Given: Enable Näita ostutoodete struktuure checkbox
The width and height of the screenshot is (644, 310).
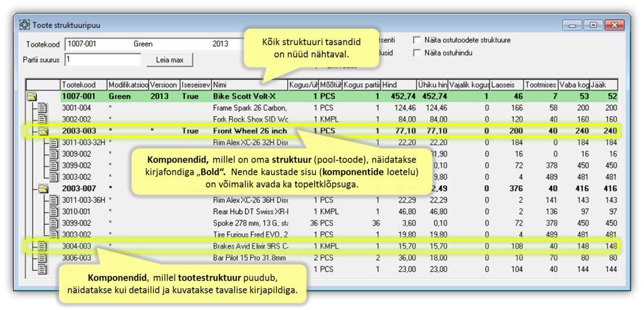Looking at the screenshot, I should tap(417, 40).
